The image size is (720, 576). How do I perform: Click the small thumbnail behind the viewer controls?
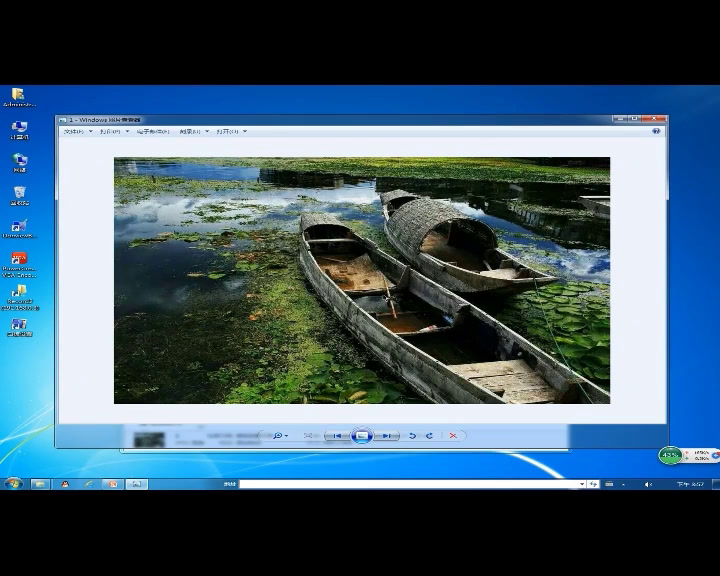point(149,439)
